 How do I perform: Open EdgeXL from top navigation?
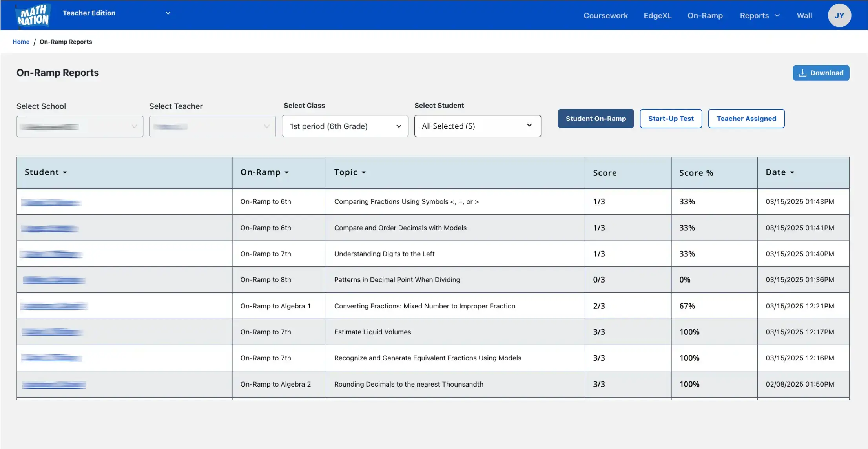coord(657,16)
